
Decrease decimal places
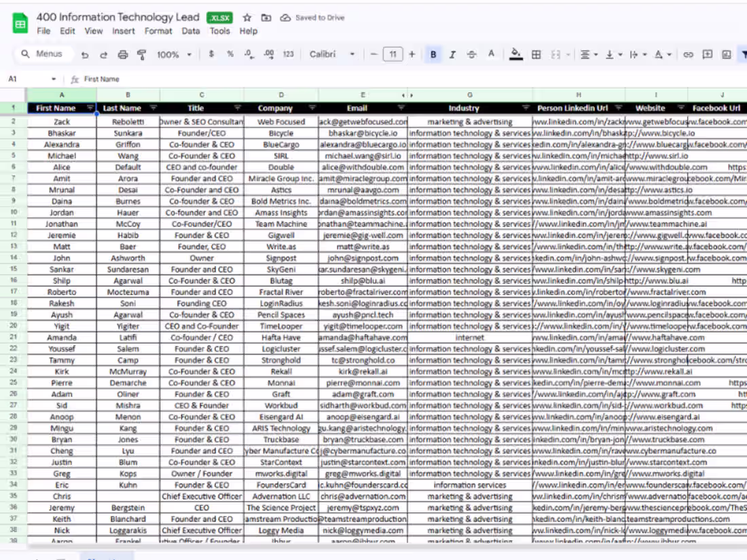click(x=249, y=54)
